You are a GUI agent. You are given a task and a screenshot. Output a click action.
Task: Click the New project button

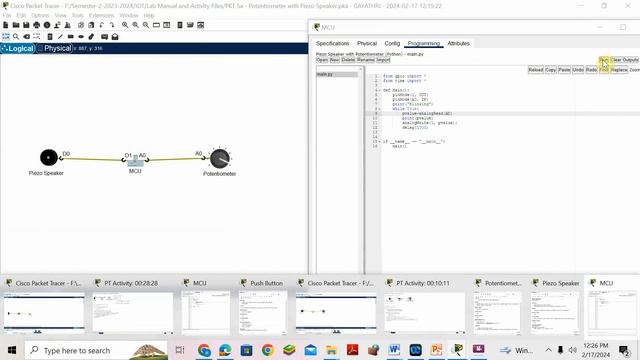(335, 60)
